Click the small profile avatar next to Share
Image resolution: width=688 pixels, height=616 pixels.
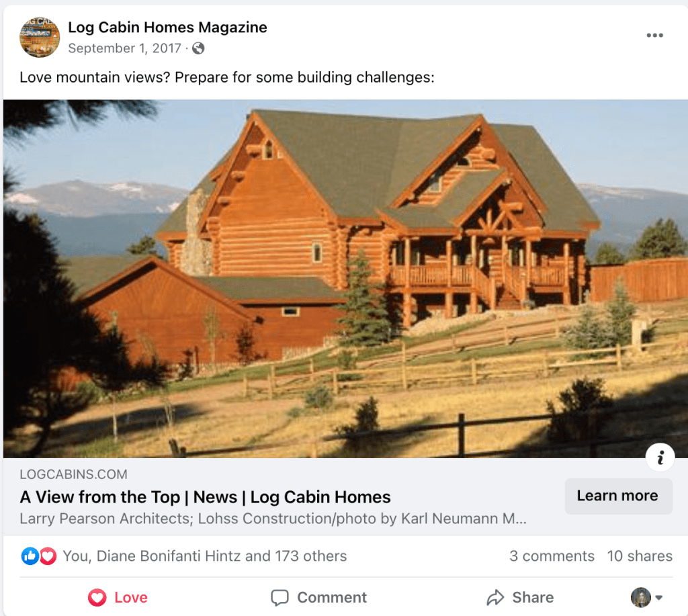[640, 598]
